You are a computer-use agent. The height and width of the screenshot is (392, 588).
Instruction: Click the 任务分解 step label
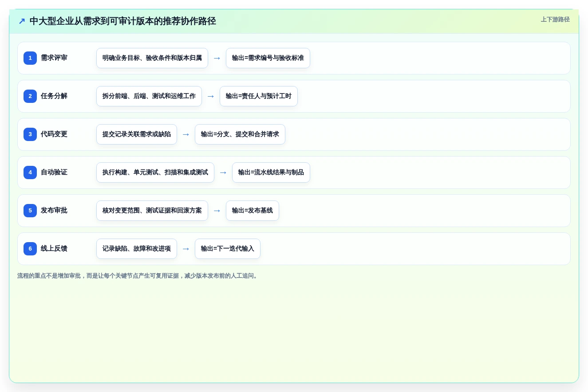(x=54, y=96)
